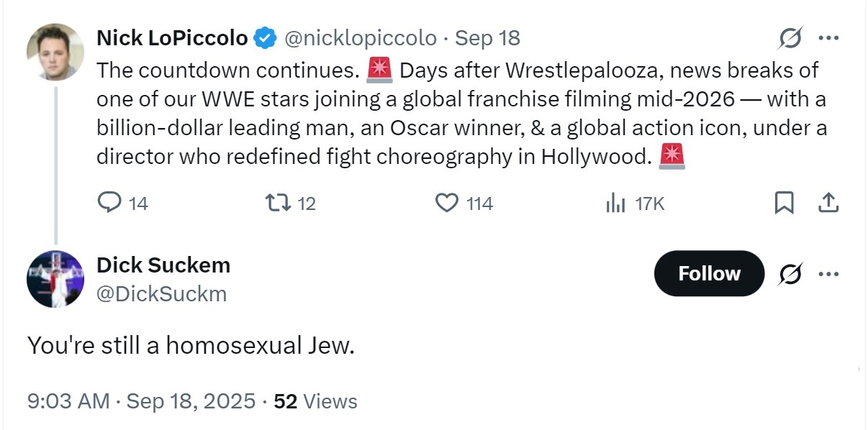
Task: Click the Nick LoPiccolo display name
Action: click(x=172, y=38)
